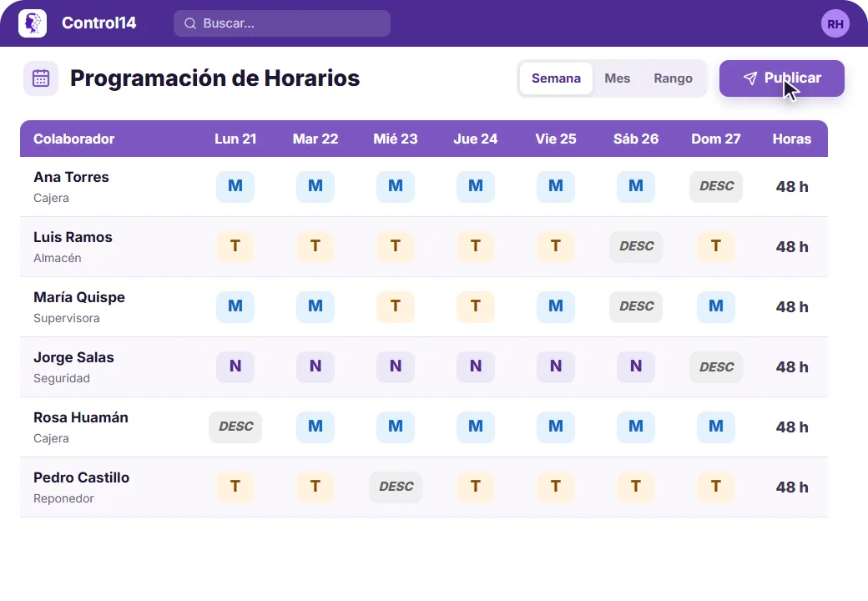Click Pedro Castillo's Saturday T shift
This screenshot has height=601, width=868.
(x=635, y=487)
